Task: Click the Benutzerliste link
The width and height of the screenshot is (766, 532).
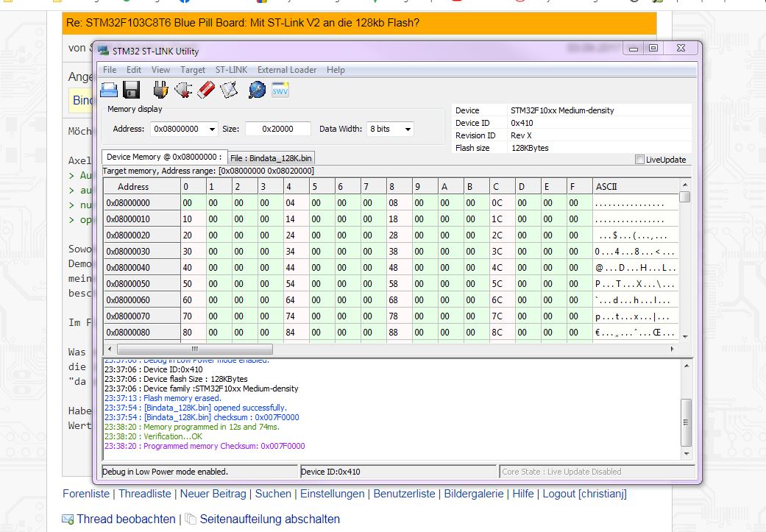Action: tap(404, 494)
